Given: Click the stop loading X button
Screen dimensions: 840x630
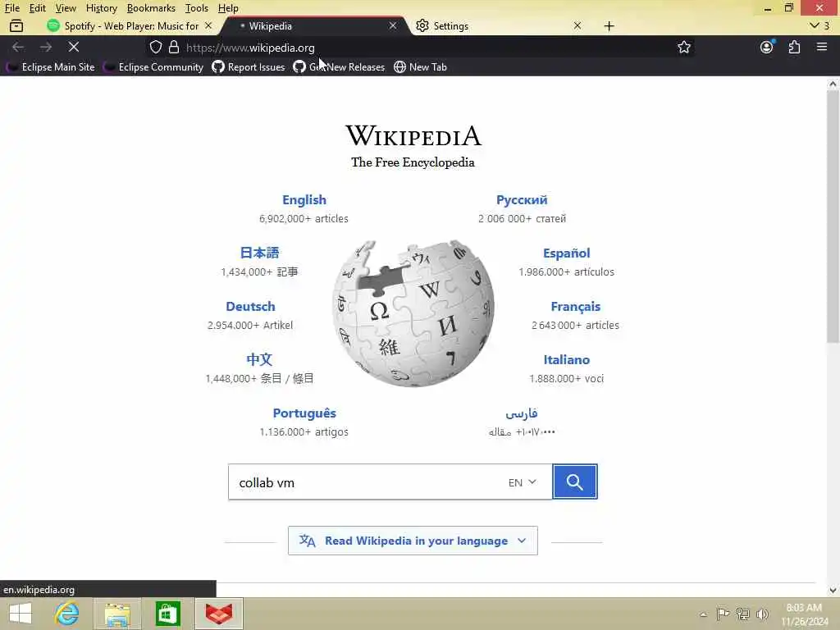Looking at the screenshot, I should [x=74, y=47].
